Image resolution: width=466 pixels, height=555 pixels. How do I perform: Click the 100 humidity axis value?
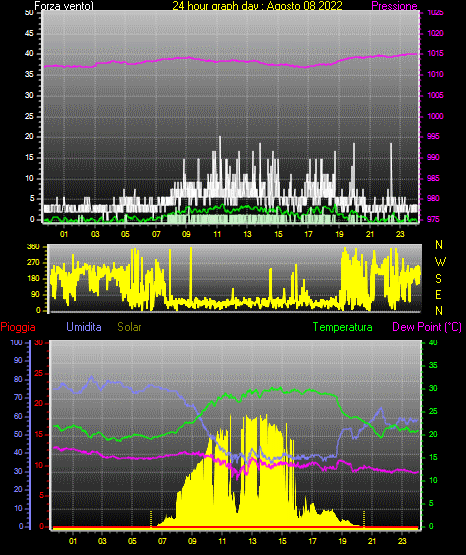(x=16, y=342)
